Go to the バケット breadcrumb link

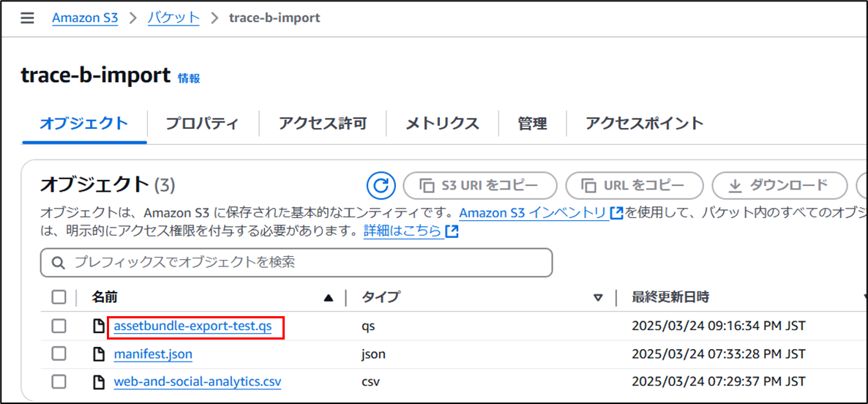173,18
